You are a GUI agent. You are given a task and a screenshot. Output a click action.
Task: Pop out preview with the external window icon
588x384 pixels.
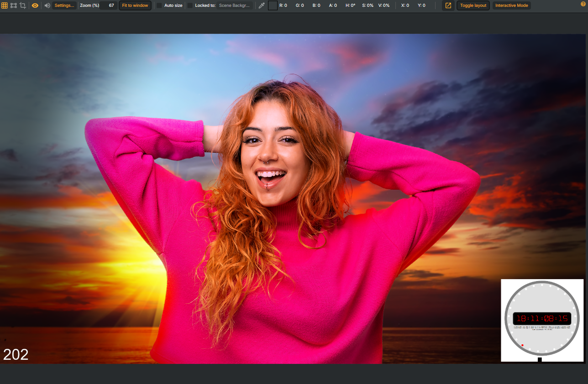pyautogui.click(x=448, y=5)
